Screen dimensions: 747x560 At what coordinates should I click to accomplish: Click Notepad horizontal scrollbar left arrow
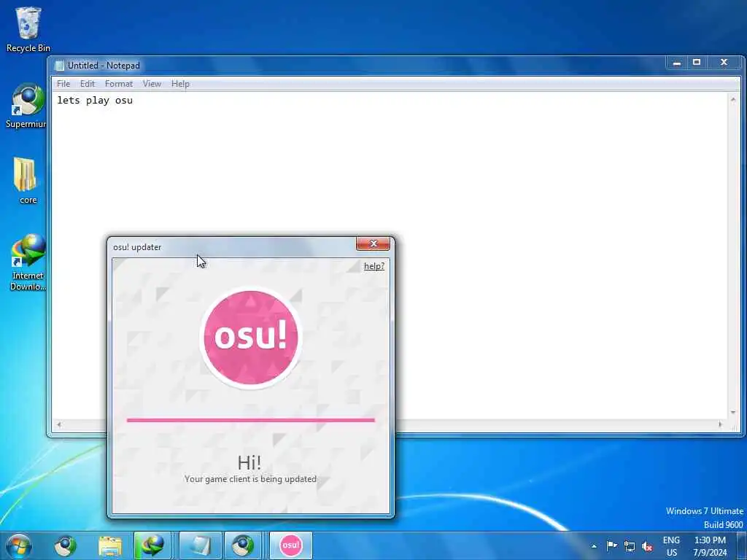tap(59, 424)
